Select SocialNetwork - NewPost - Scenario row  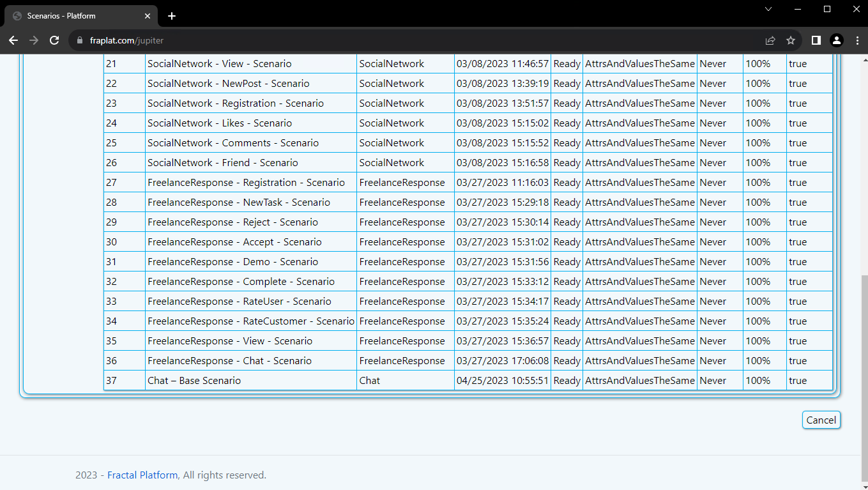(228, 84)
